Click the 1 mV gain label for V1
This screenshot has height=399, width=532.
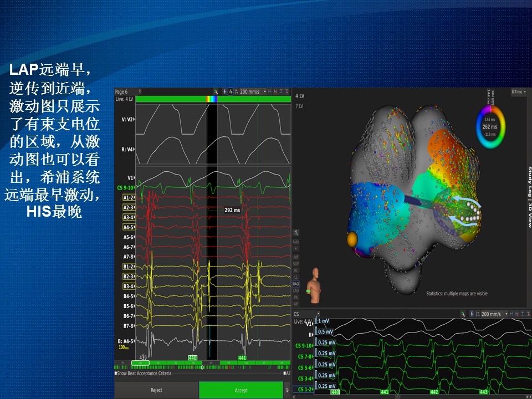[x=323, y=321]
